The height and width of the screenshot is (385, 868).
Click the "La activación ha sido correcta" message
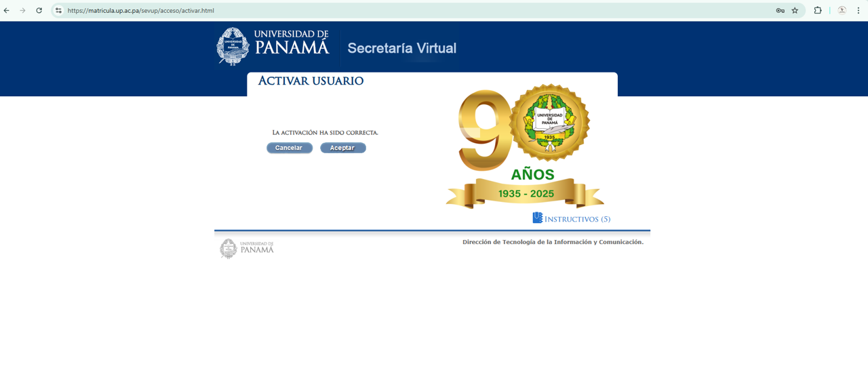pos(325,133)
